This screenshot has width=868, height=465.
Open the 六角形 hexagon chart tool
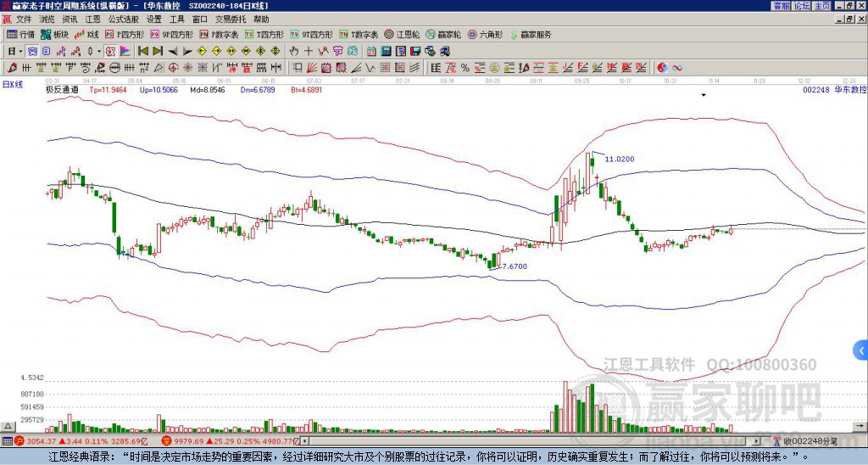(486, 34)
